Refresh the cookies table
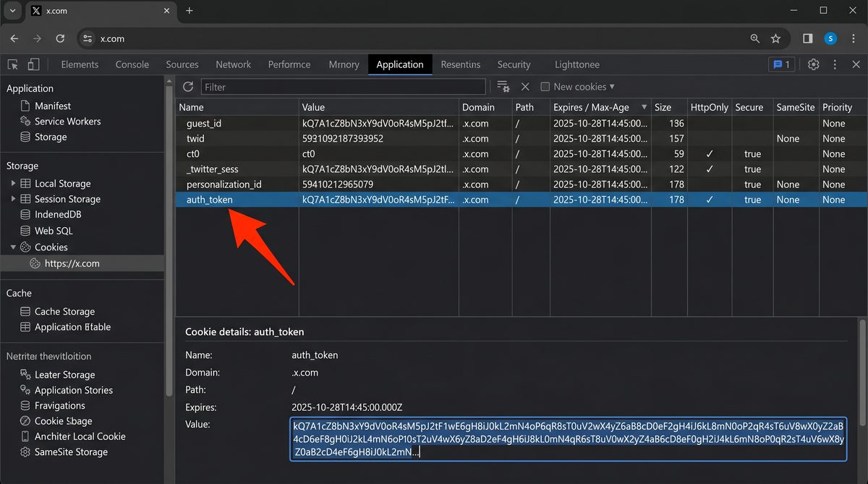The height and width of the screenshot is (484, 868). (188, 87)
